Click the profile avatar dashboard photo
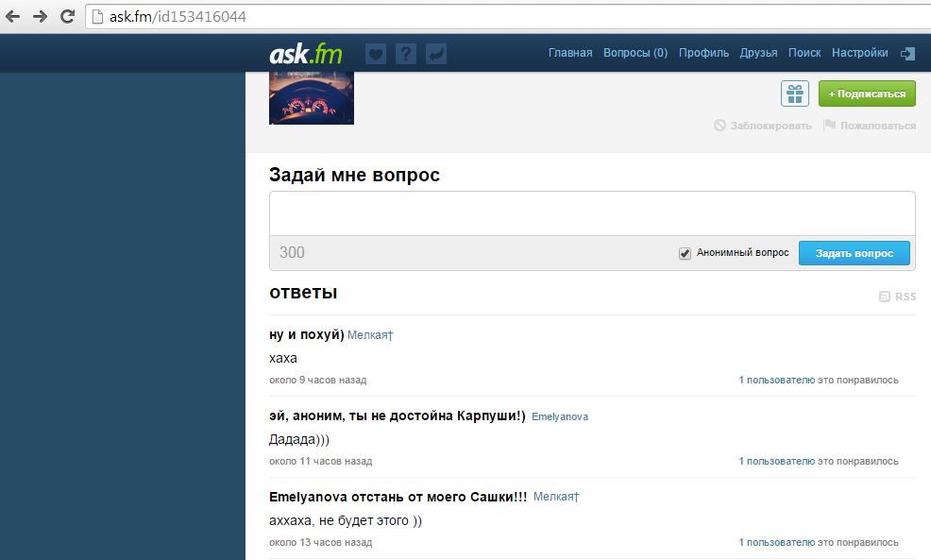This screenshot has height=560, width=931. tap(312, 98)
